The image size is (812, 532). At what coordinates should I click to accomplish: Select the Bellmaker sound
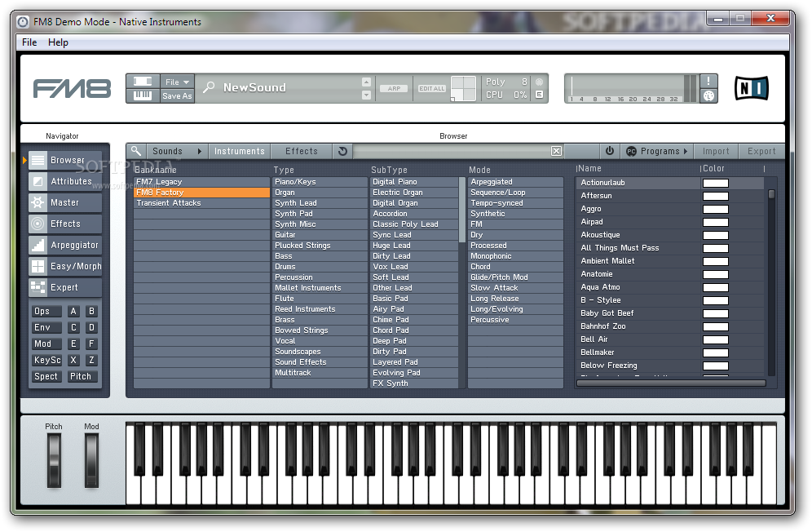tap(637, 352)
